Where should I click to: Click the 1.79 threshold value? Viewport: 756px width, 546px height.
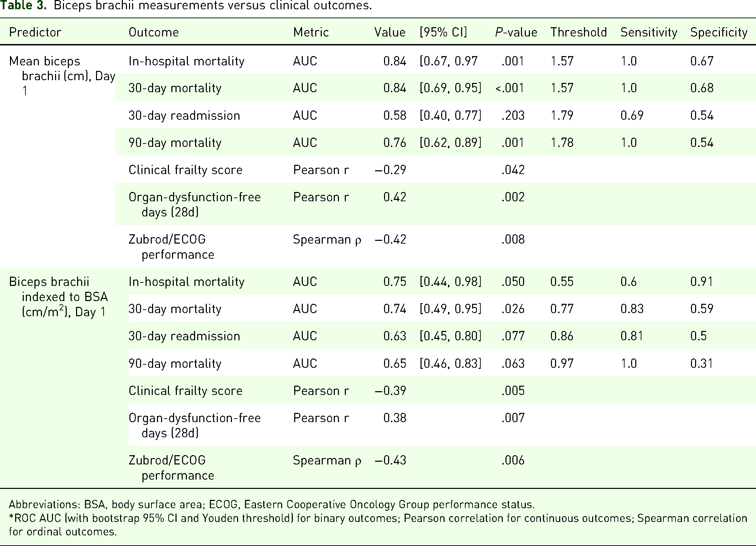pos(562,115)
